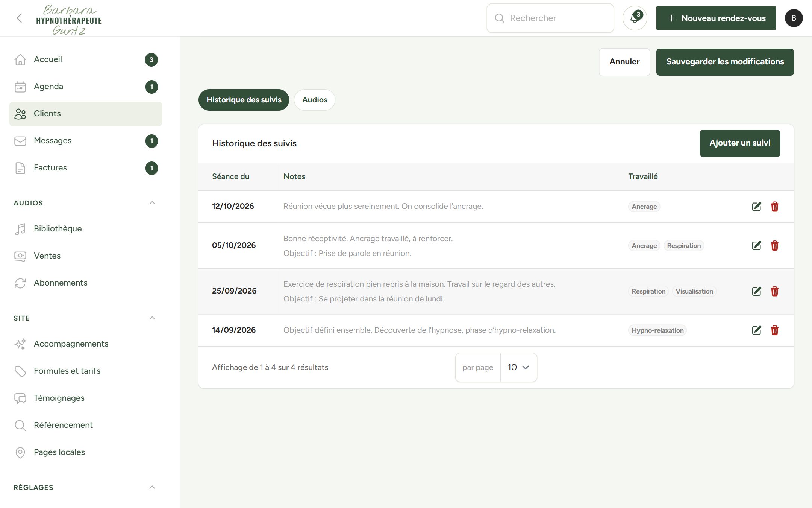Open Accueil in the sidebar

click(86, 59)
